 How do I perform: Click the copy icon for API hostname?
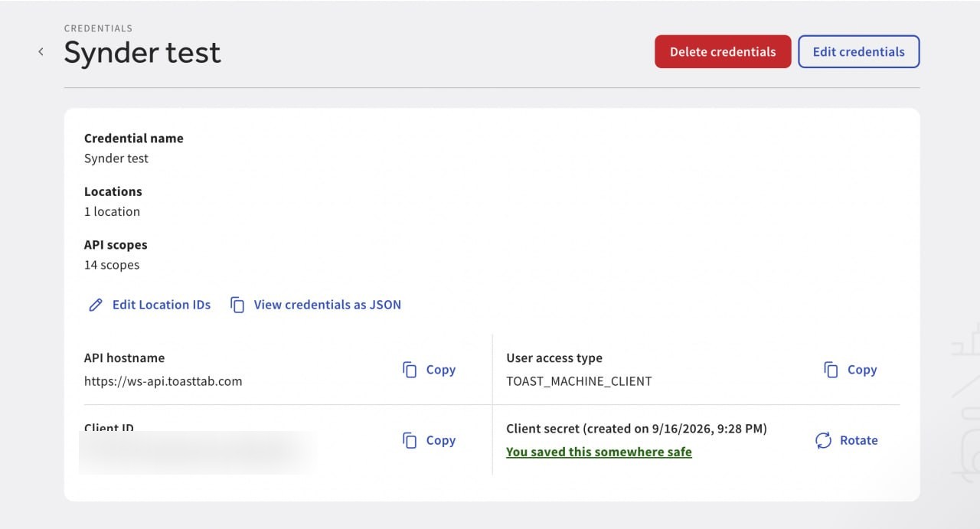(x=410, y=370)
